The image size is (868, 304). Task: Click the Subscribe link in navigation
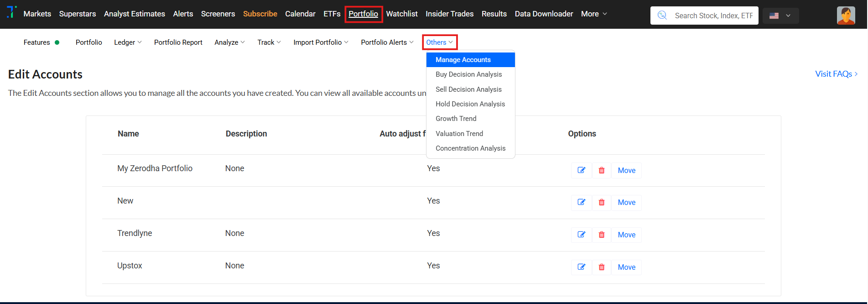point(260,14)
